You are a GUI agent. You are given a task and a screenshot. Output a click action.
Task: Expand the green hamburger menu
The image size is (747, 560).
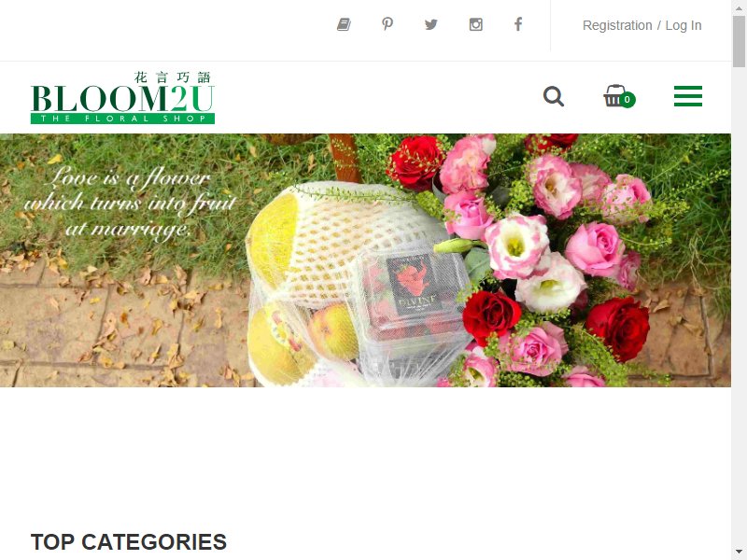tap(688, 96)
